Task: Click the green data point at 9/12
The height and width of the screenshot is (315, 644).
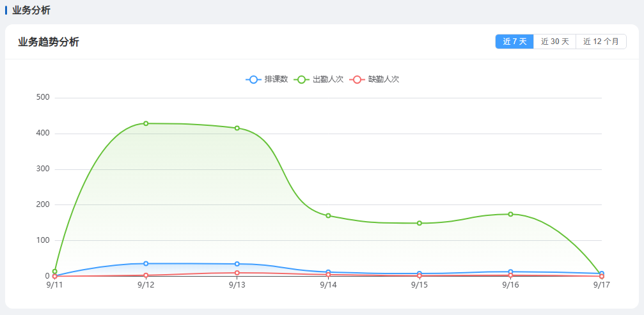Action: pos(146,123)
